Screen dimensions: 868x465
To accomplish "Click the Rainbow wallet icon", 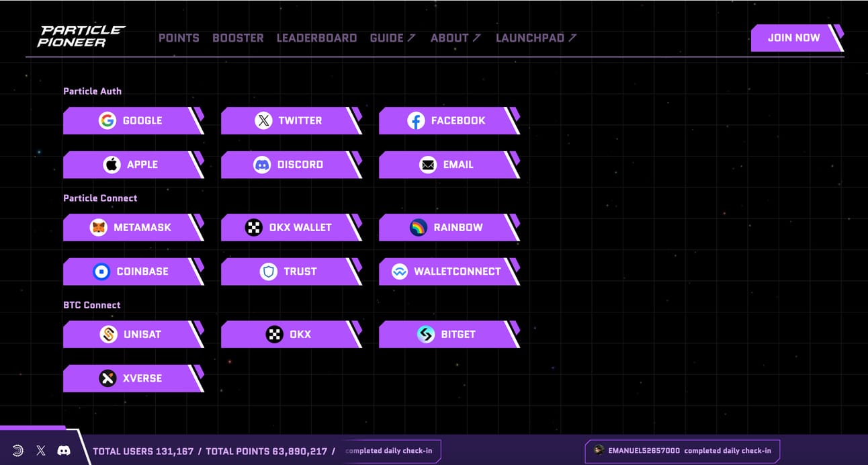I will click(x=419, y=228).
